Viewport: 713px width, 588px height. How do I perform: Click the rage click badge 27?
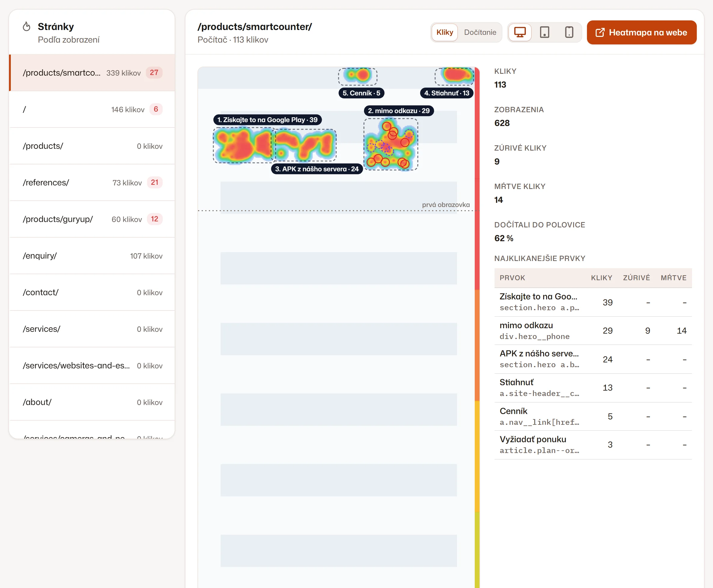click(154, 73)
